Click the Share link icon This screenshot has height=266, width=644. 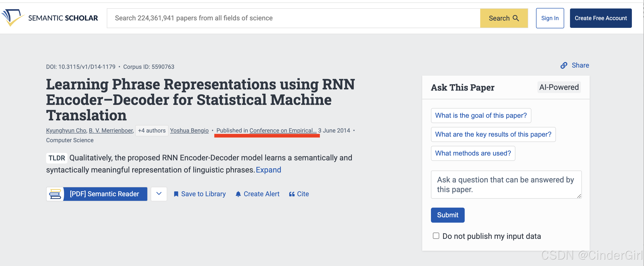(564, 65)
